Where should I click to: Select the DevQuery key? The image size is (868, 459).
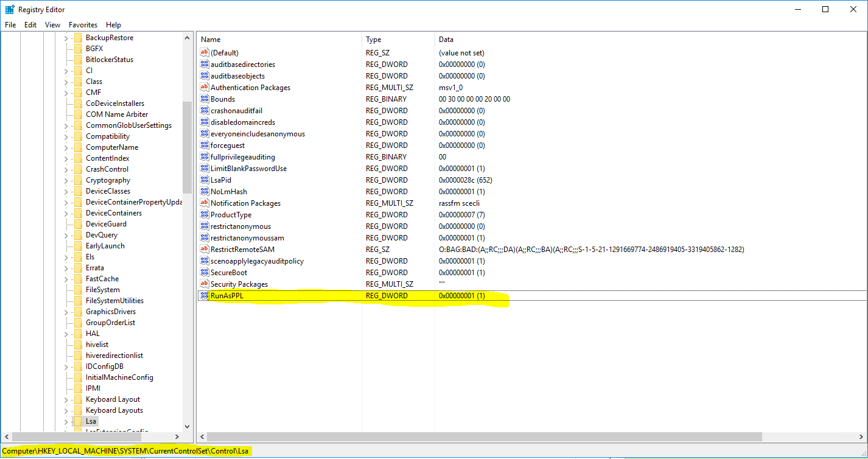(x=102, y=235)
